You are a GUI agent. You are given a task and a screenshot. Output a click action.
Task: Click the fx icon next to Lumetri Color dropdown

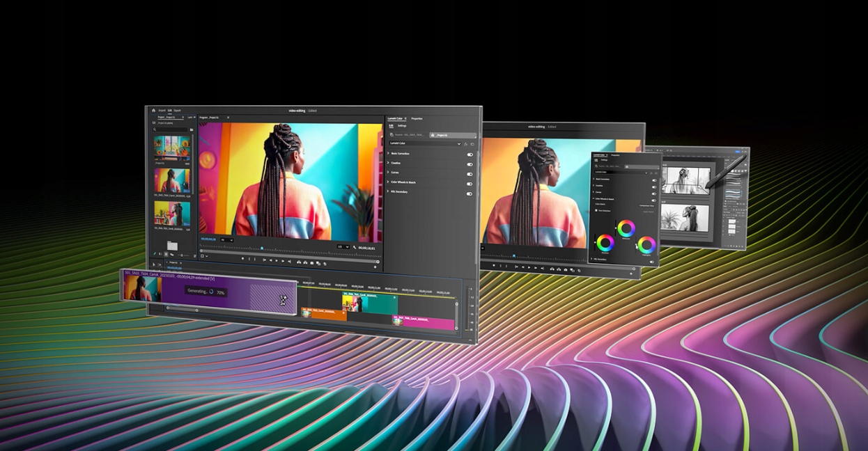pos(465,143)
